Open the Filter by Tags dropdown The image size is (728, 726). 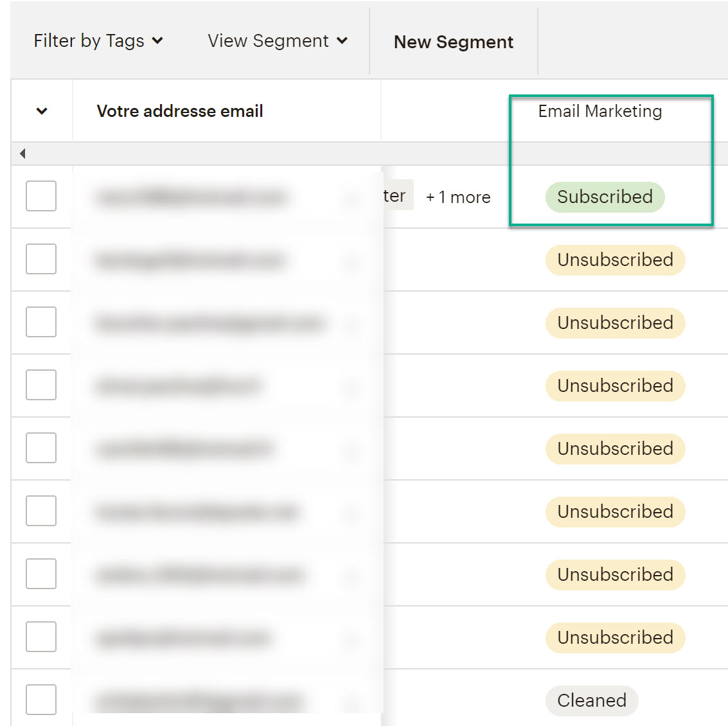(x=98, y=41)
